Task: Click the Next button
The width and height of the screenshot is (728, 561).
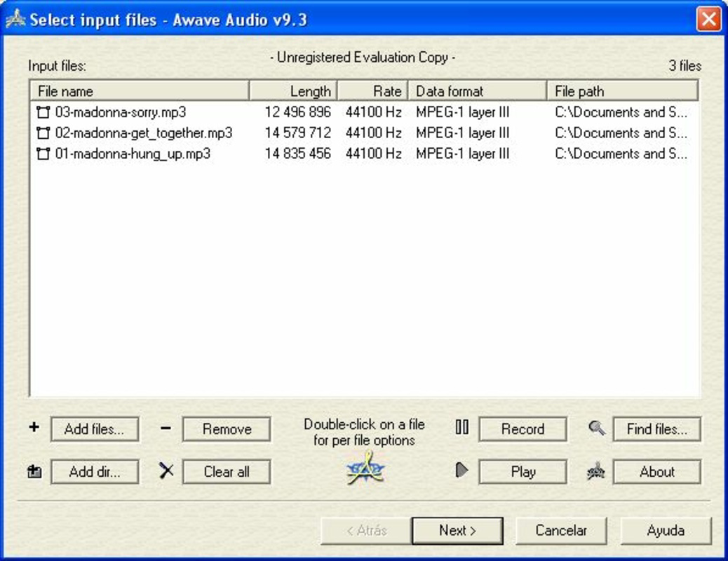Action: 457,530
